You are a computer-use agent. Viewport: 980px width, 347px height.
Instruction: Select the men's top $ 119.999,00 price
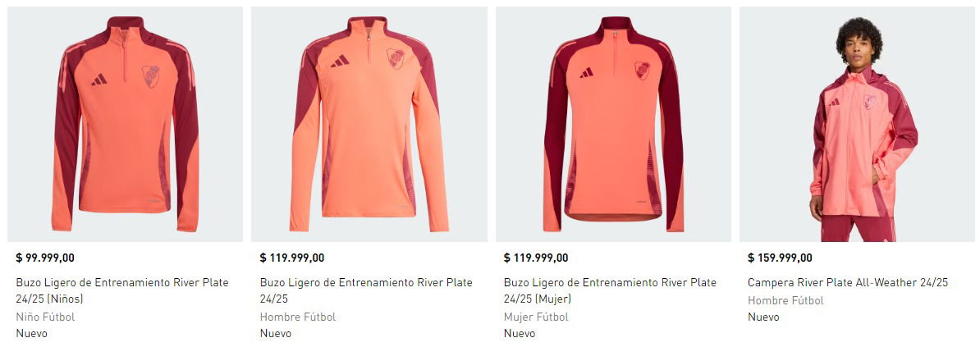click(x=292, y=258)
